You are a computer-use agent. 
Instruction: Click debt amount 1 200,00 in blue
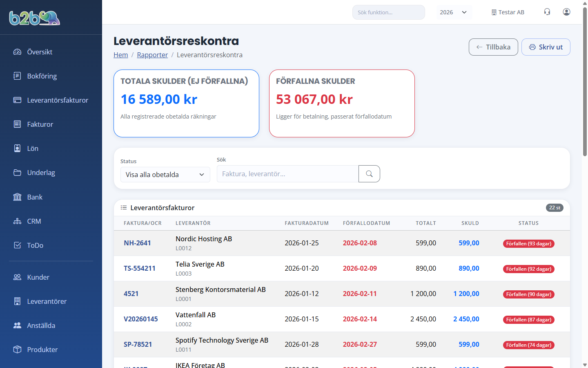(466, 294)
